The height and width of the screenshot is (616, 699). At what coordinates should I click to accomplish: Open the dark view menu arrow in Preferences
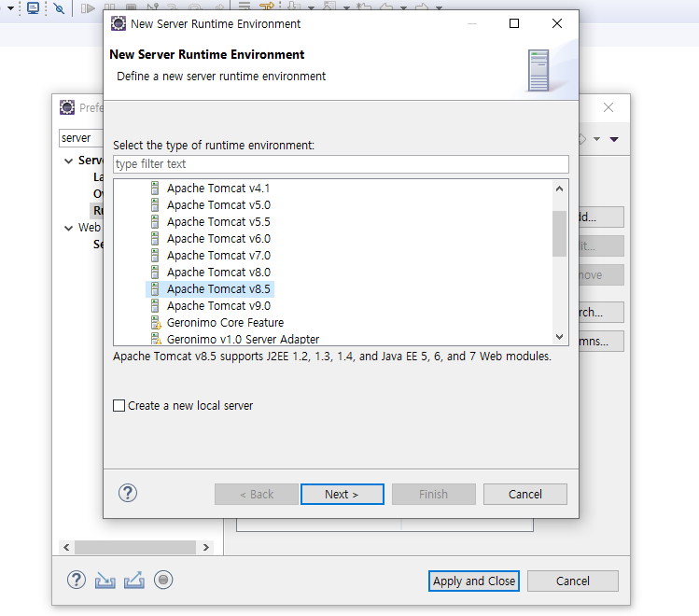tap(614, 139)
